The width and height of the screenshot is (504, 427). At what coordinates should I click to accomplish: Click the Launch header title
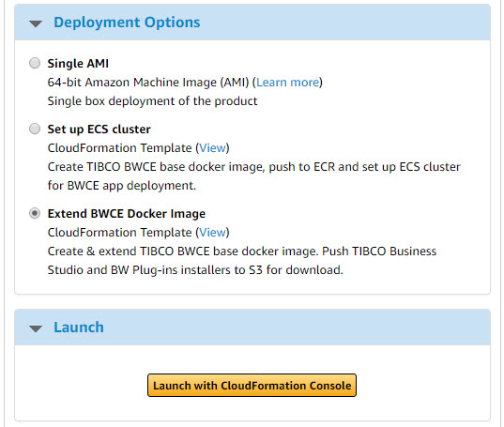click(79, 328)
